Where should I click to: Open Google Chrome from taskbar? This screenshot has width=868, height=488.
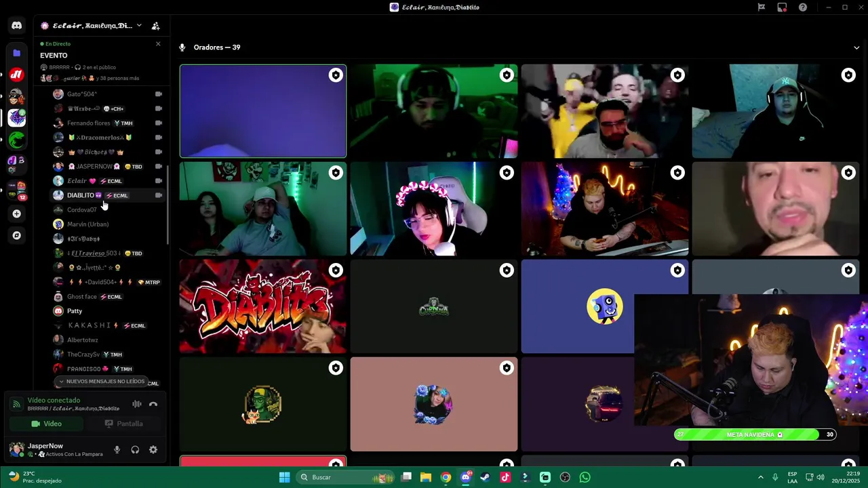point(446,477)
